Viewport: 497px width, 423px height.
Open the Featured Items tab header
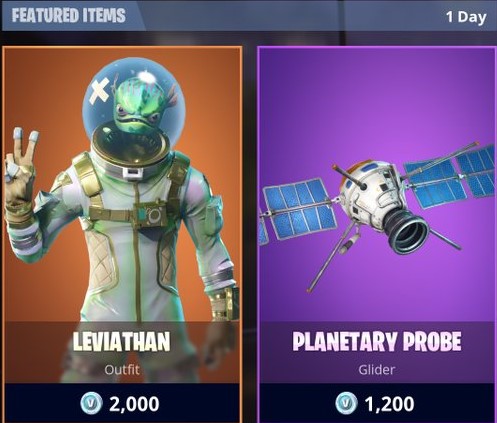tap(69, 16)
